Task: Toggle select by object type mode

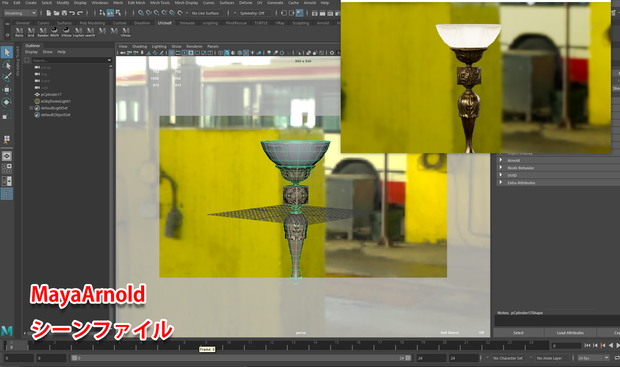Action: (x=110, y=13)
